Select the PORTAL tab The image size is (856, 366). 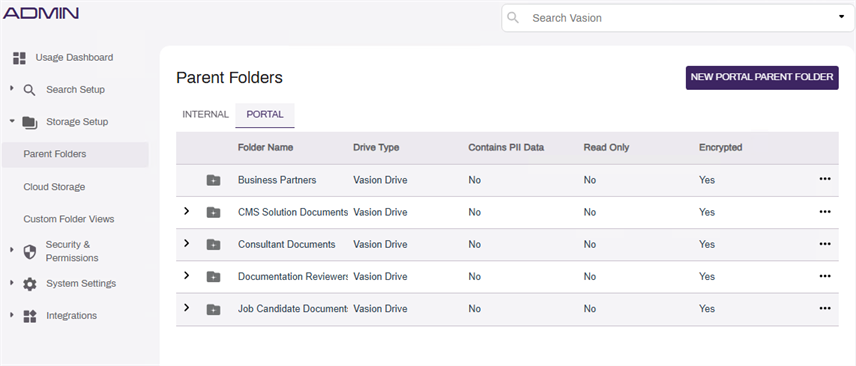[265, 115]
